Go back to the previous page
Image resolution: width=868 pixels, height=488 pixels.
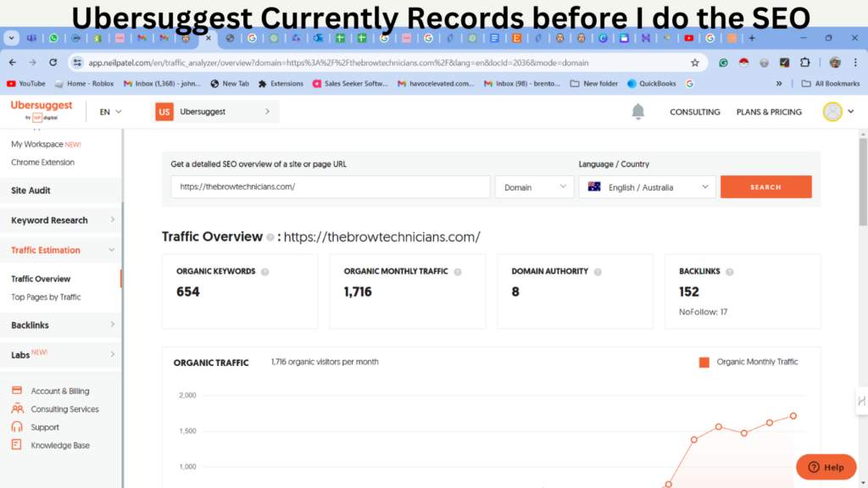point(12,63)
